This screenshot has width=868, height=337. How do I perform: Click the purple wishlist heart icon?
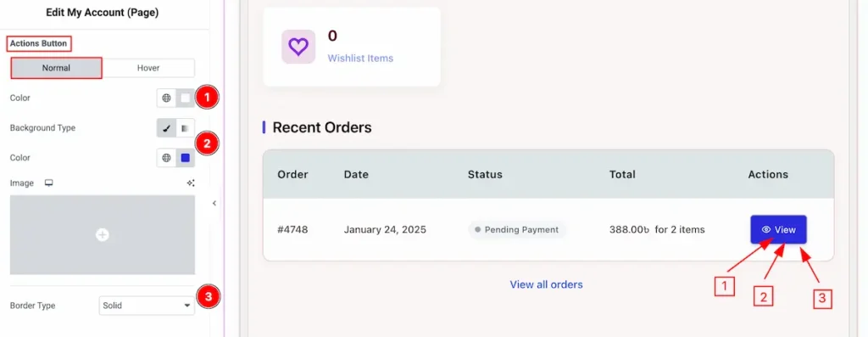(298, 47)
